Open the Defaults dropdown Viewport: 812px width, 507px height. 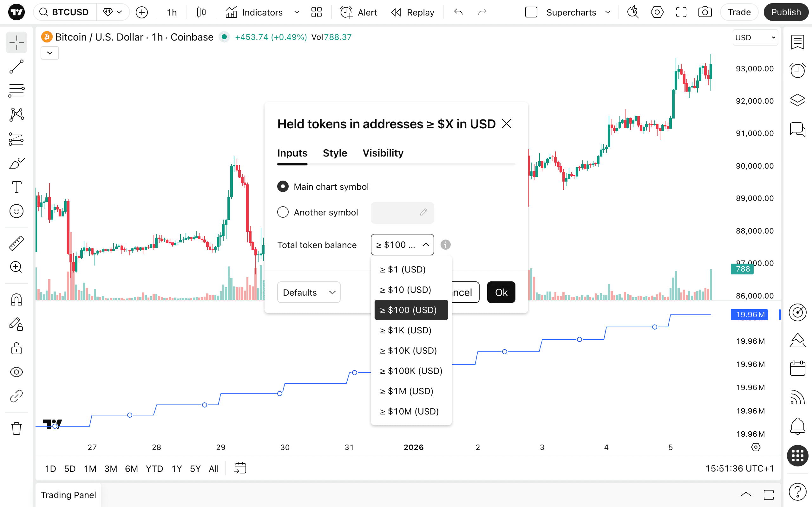pos(309,292)
